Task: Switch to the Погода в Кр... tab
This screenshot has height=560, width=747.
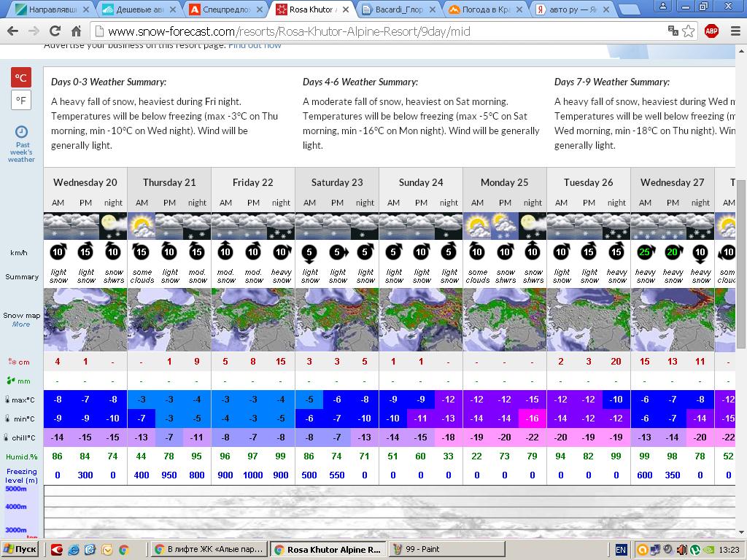Action: point(487,9)
